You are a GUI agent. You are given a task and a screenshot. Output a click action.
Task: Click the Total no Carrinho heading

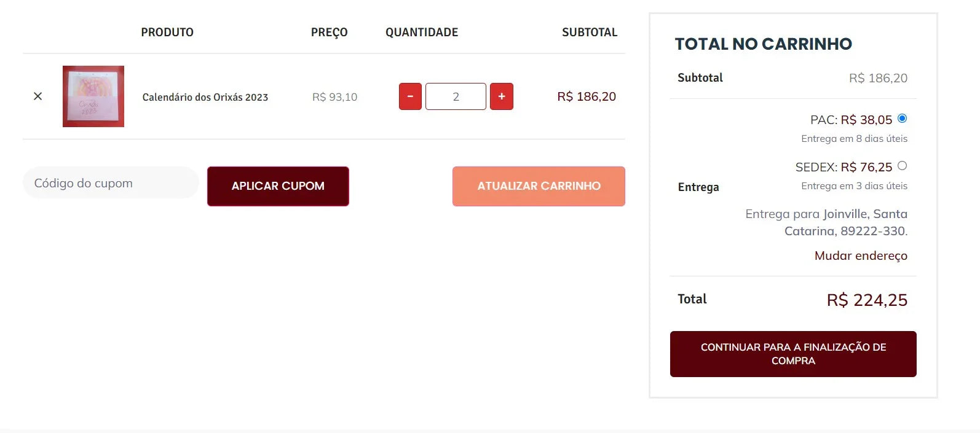click(x=763, y=44)
